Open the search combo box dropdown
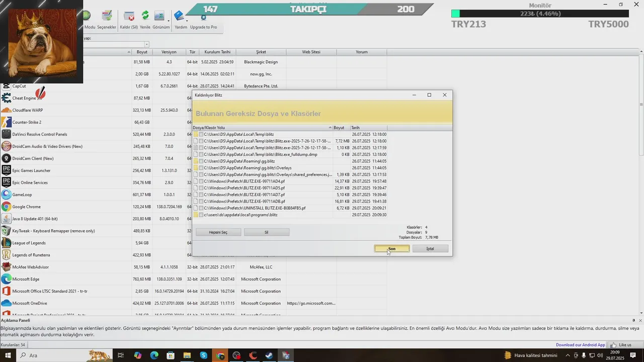Viewport: 644px width, 362px height. (146, 45)
